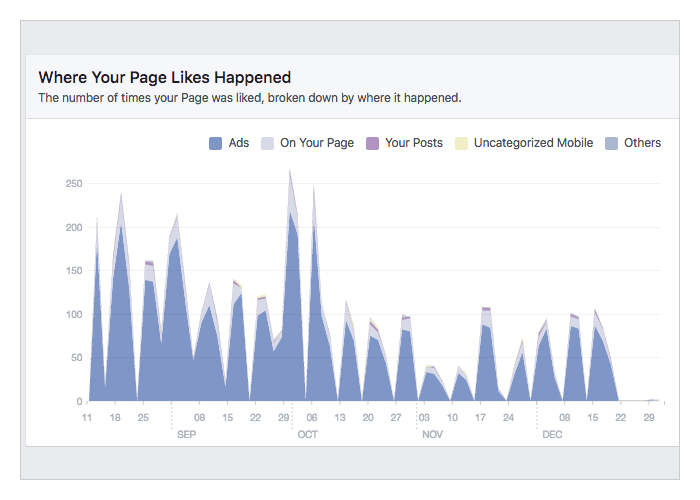
Task: Click the 250 value on the y-axis
Action: [73, 184]
